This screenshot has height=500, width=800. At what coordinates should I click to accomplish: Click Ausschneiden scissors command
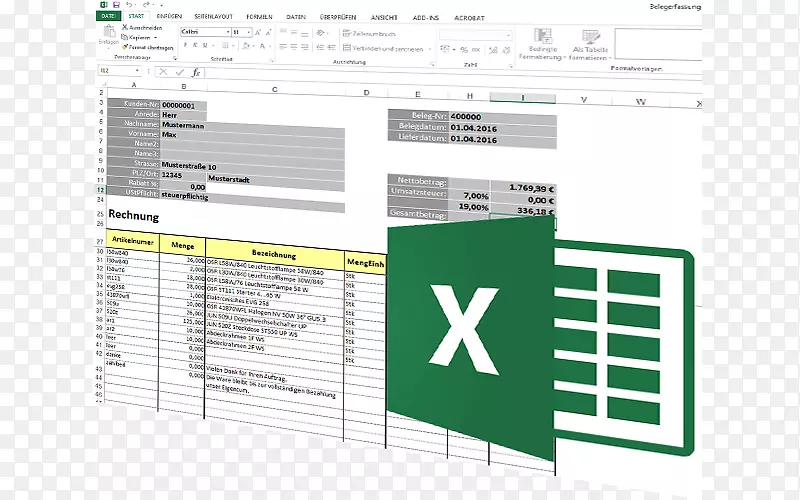pyautogui.click(x=142, y=28)
